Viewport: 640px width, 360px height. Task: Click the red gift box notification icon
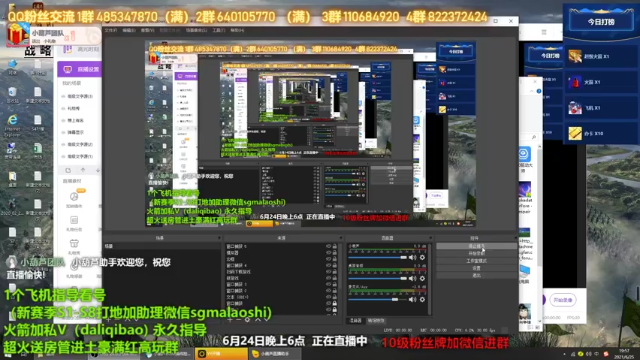(x=17, y=34)
